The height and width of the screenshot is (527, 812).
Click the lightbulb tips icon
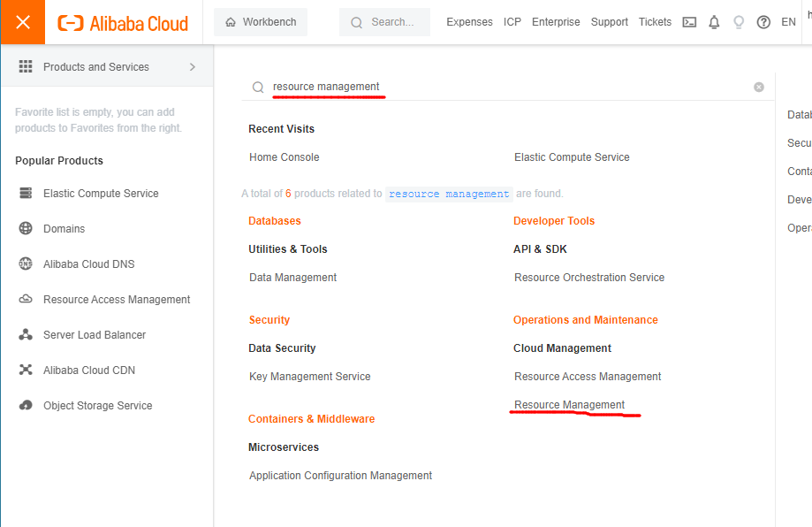pos(739,22)
